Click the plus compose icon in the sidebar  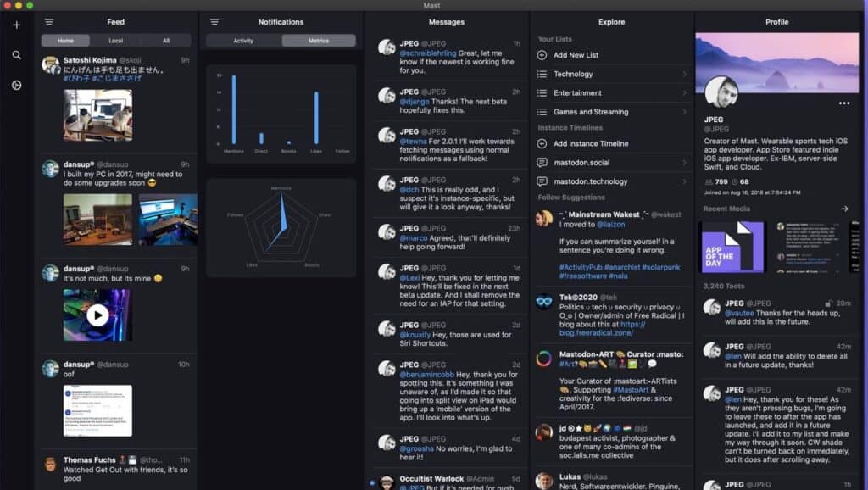click(x=16, y=25)
